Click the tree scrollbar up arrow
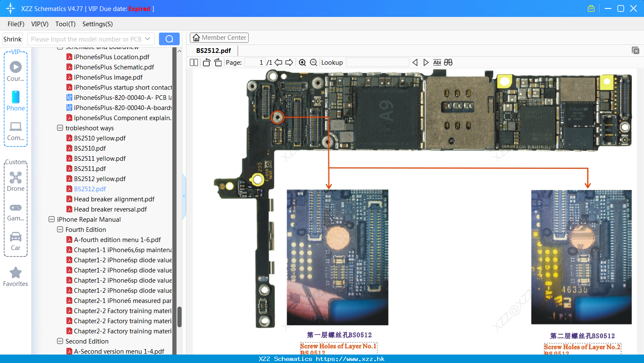644x363 pixels. click(x=179, y=51)
